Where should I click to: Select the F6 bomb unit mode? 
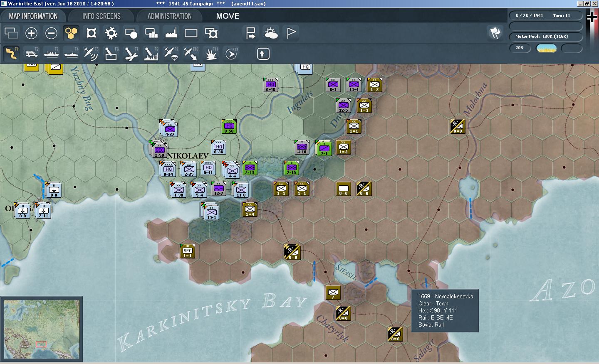coord(111,53)
